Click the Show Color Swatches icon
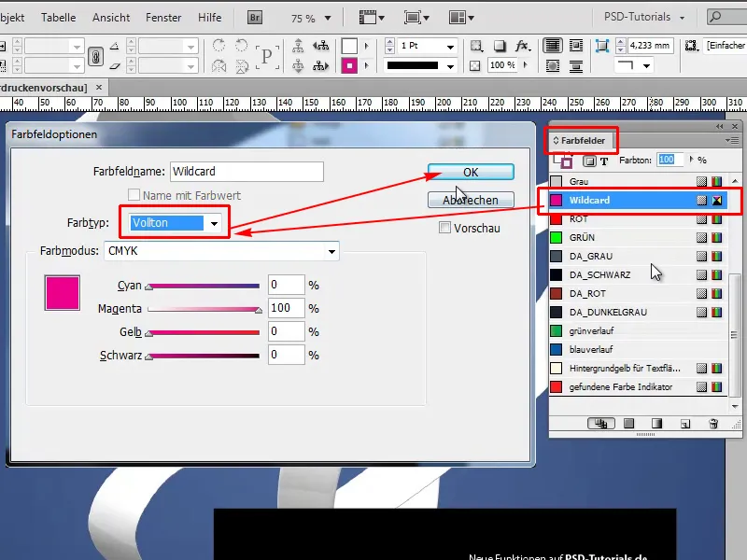The width and height of the screenshot is (747, 560). [x=630, y=424]
